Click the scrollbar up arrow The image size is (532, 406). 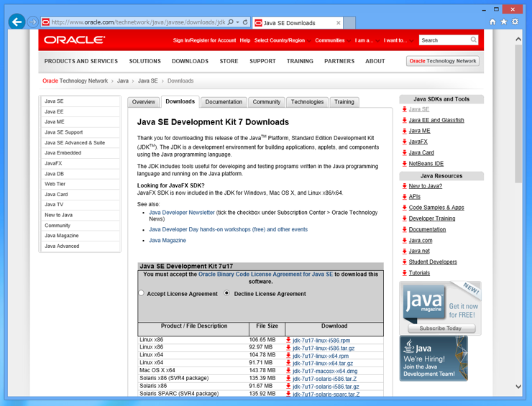[x=518, y=39]
